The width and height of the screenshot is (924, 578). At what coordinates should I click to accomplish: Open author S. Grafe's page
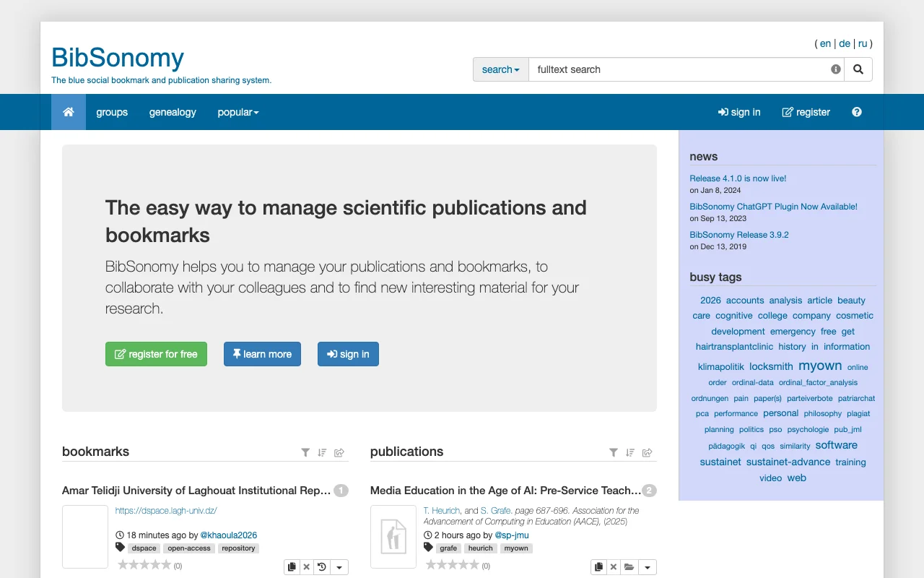pos(496,511)
